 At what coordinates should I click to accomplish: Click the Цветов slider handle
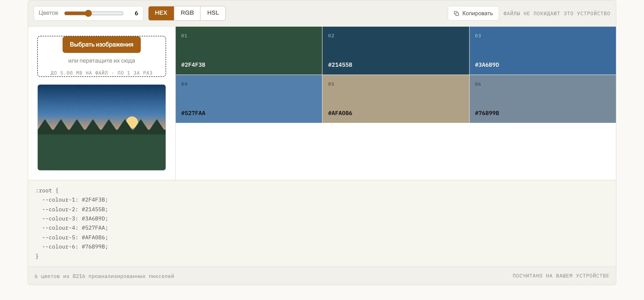88,14
